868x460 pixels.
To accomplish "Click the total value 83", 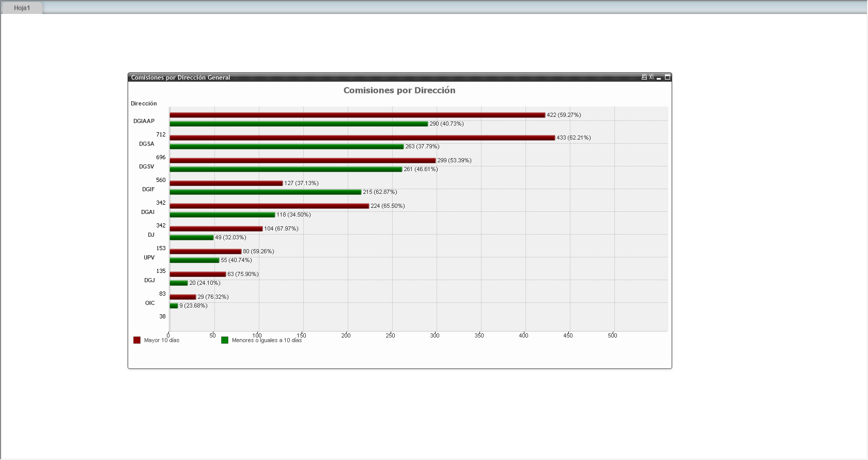I will [x=162, y=294].
